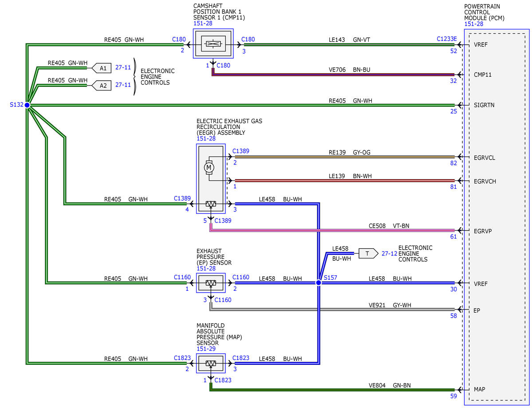The width and height of the screenshot is (532, 411).
Task: Click the C1389 connector label at pin 2
Action: tap(240, 151)
